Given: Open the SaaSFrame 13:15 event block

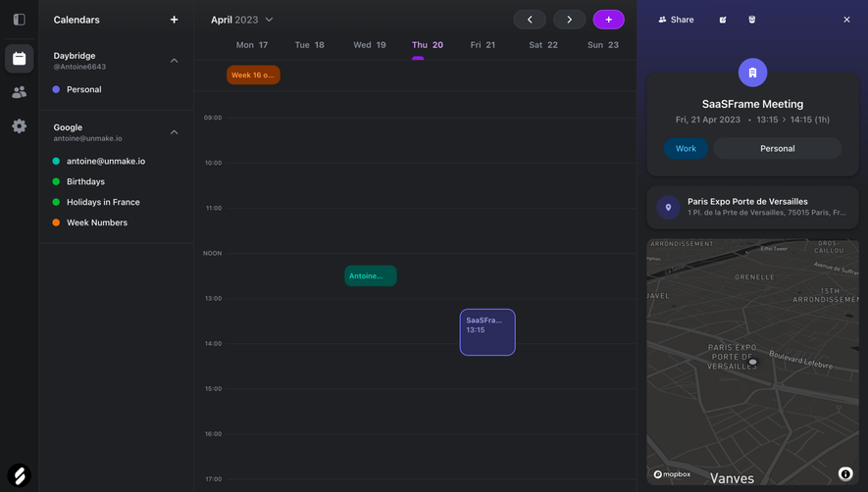Looking at the screenshot, I should pos(487,332).
